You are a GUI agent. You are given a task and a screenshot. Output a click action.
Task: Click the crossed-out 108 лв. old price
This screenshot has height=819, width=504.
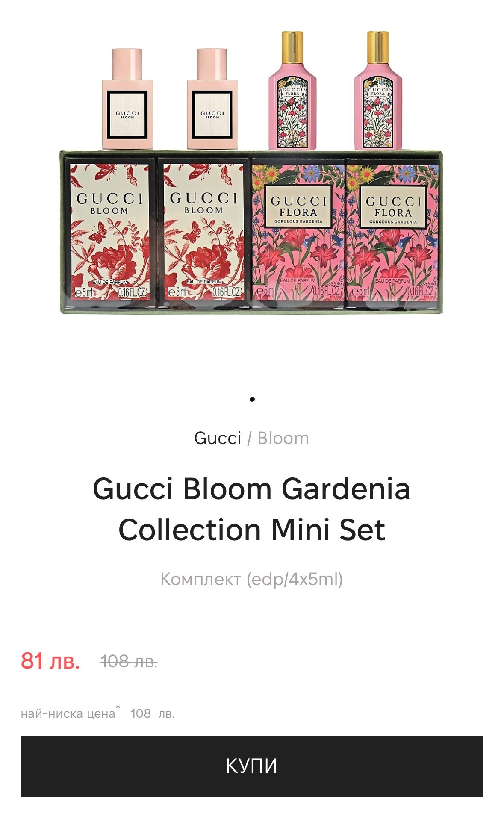[x=129, y=662]
